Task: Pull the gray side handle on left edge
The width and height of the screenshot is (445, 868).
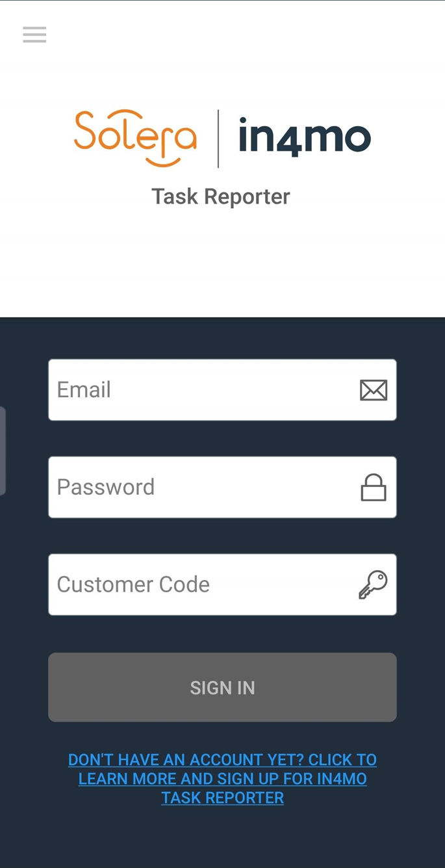Action: coord(3,451)
